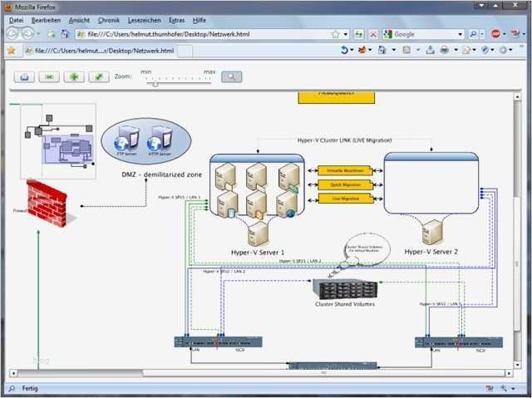Click the Zoom slider handle
The image size is (532, 398).
click(155, 83)
